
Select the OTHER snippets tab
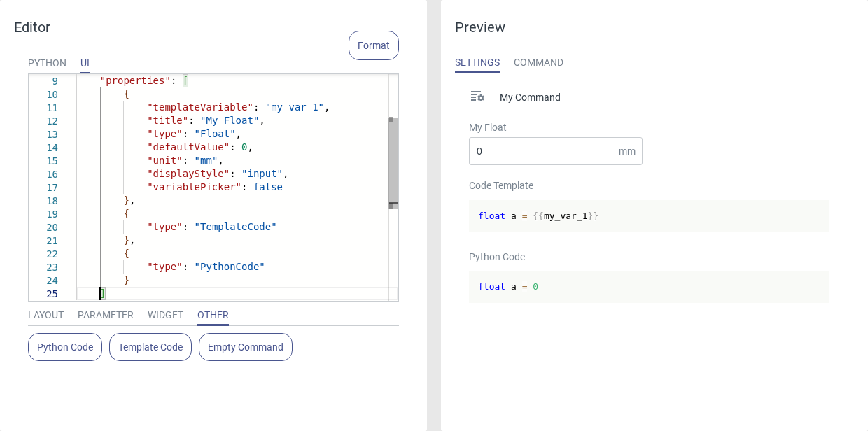[213, 315]
